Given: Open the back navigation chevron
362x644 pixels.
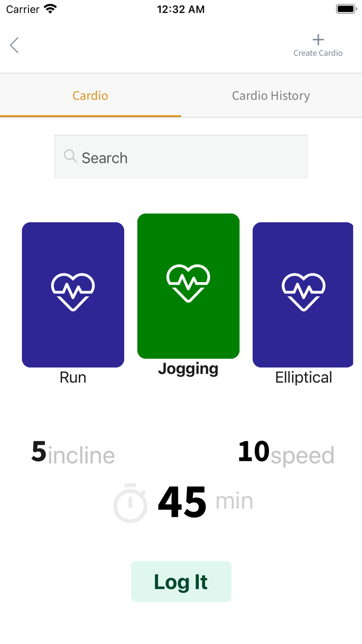Looking at the screenshot, I should coord(14,45).
